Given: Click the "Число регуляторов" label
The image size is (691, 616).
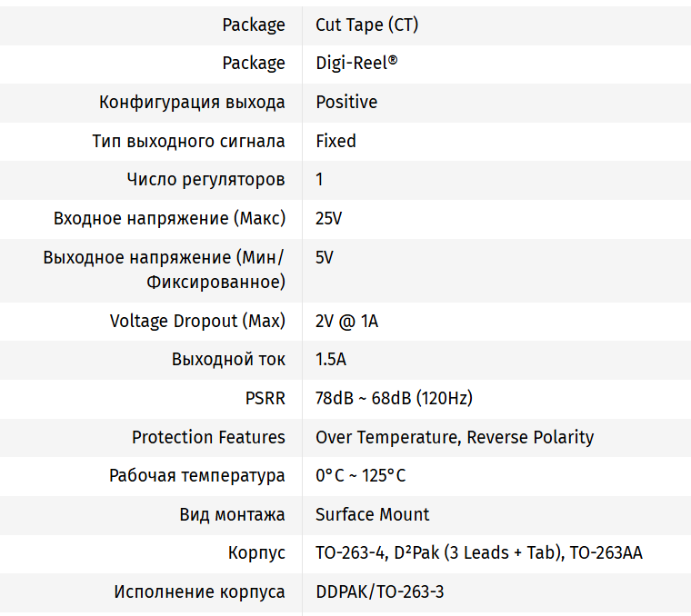Looking at the screenshot, I should [x=205, y=179].
